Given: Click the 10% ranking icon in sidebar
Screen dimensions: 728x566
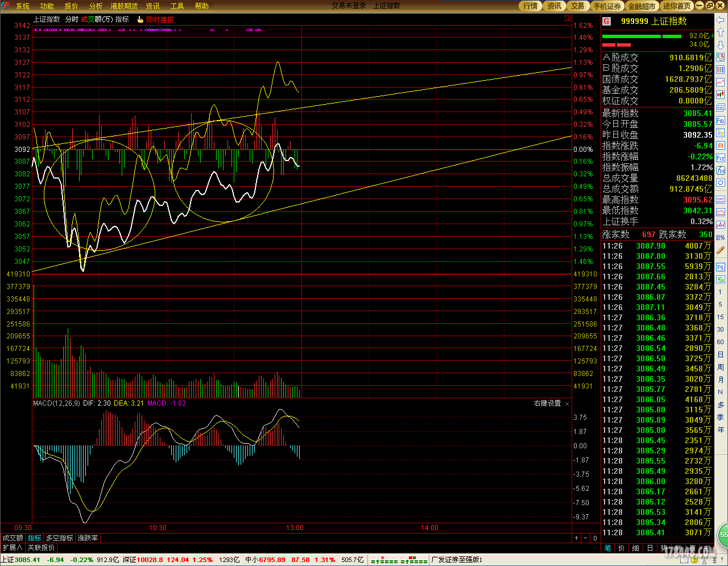Looking at the screenshot, I should click(x=720, y=237).
